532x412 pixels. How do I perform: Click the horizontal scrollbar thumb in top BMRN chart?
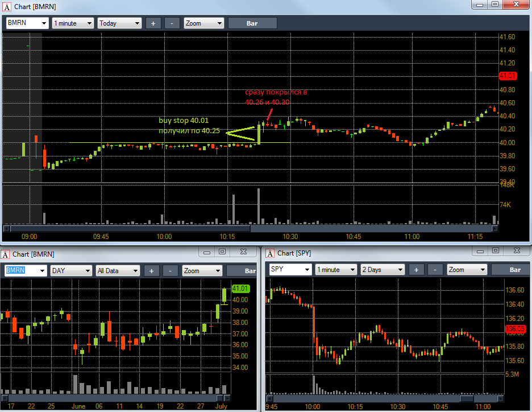[x=130, y=229]
